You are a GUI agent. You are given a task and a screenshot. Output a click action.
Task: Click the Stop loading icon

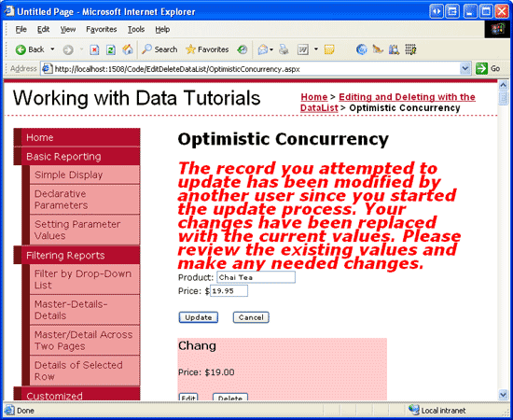[x=94, y=49]
